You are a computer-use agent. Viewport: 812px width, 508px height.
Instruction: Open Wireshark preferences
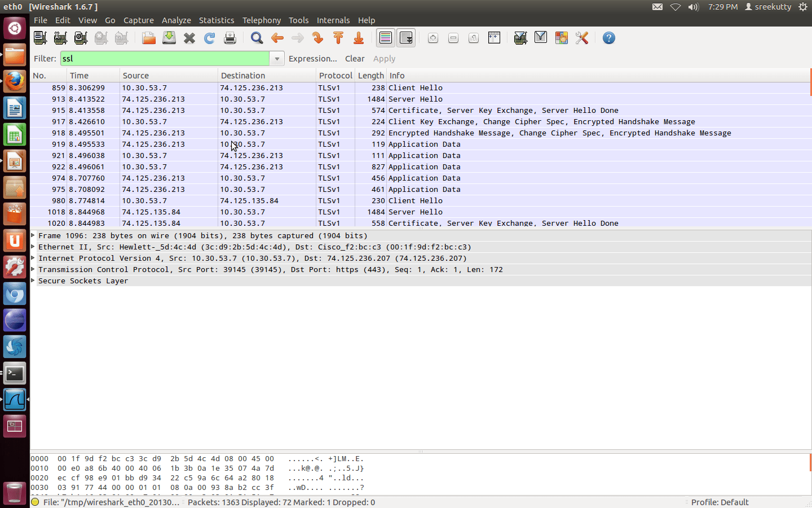(x=581, y=38)
